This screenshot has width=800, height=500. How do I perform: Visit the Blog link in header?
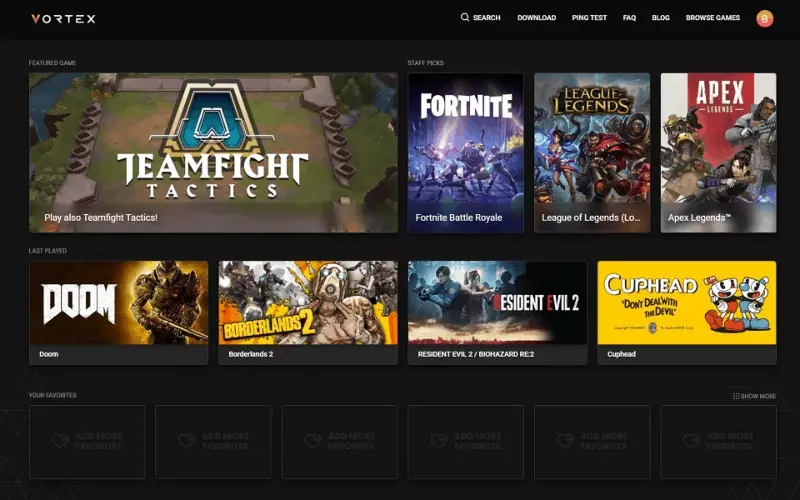(x=660, y=17)
